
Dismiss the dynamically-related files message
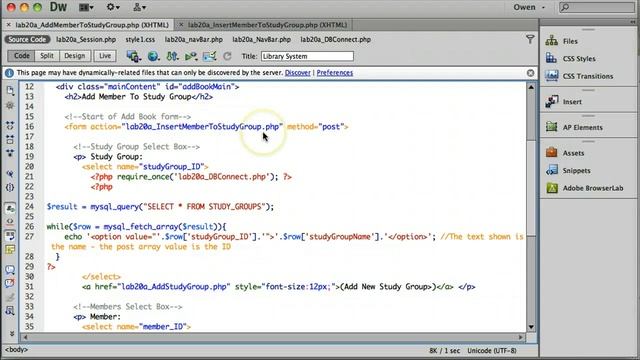530,73
